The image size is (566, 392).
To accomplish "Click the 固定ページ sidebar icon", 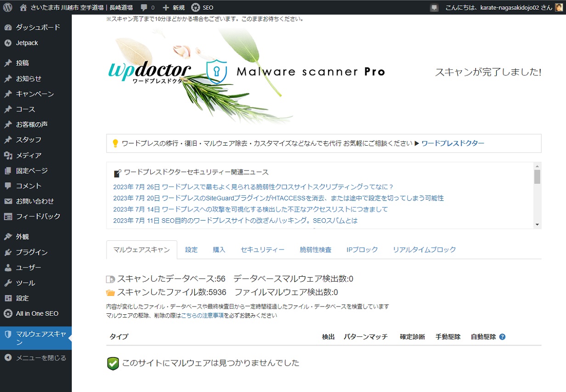I will pos(8,170).
